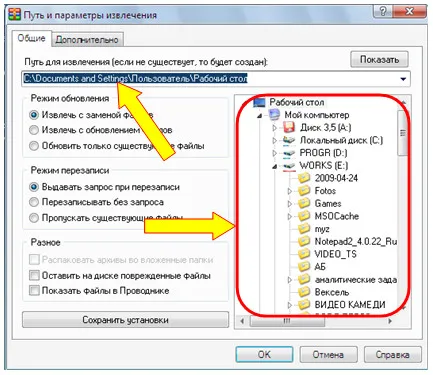Click the folder icon next to VIDEO_TS

pos(304,254)
